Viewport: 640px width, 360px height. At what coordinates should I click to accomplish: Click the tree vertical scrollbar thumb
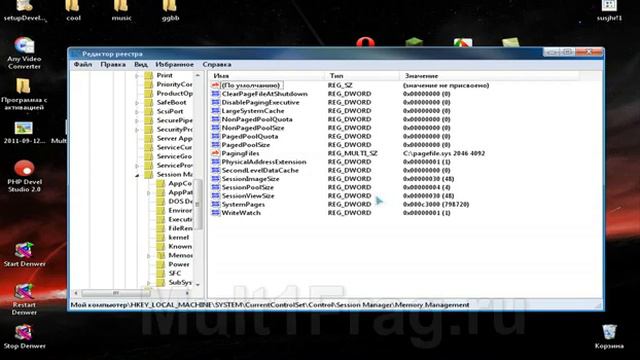[198, 204]
